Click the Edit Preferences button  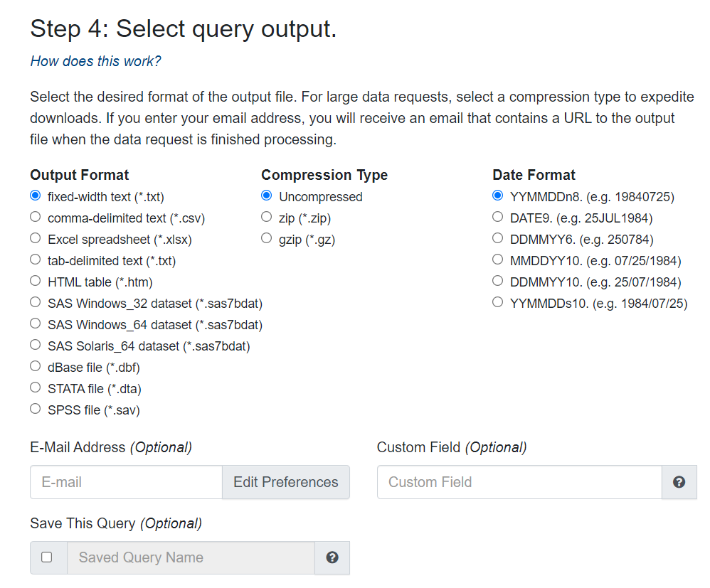pos(286,482)
